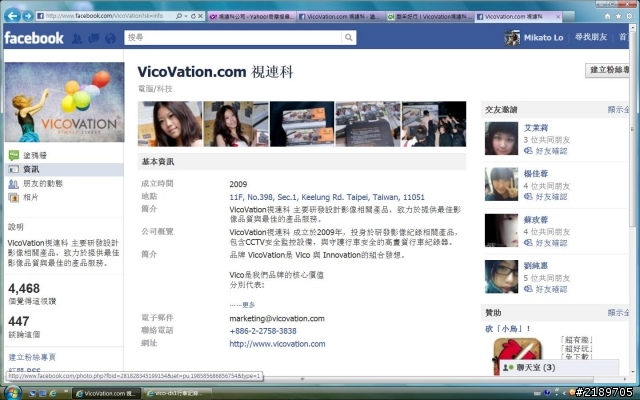Image resolution: width=640 pixels, height=400 pixels.
Task: Click the 朋友的動態 friends icon in sidebar
Action: point(13,184)
